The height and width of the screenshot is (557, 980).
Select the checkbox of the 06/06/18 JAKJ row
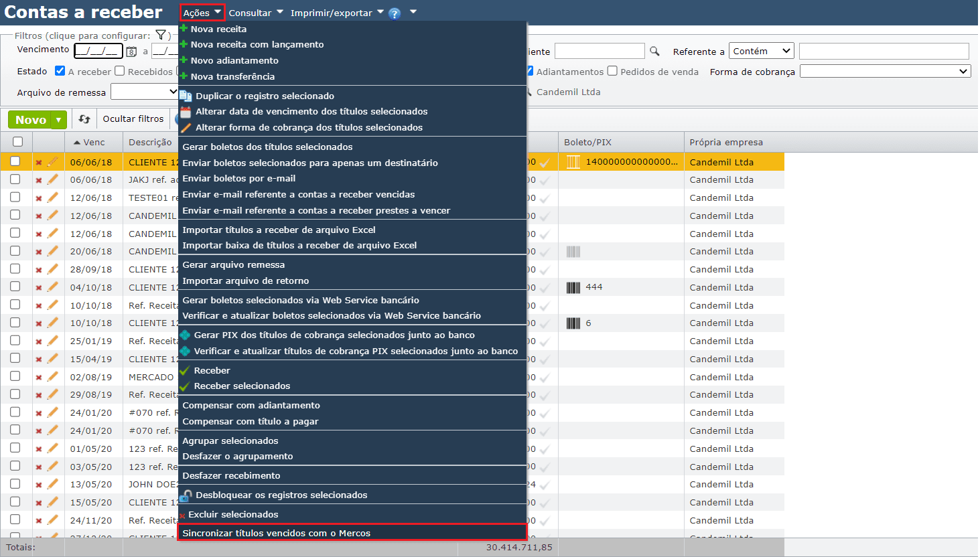click(15, 179)
